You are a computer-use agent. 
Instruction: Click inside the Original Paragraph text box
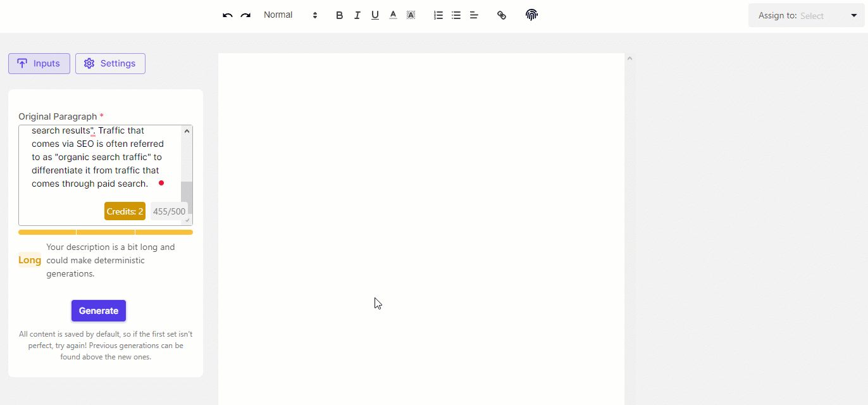[98, 163]
